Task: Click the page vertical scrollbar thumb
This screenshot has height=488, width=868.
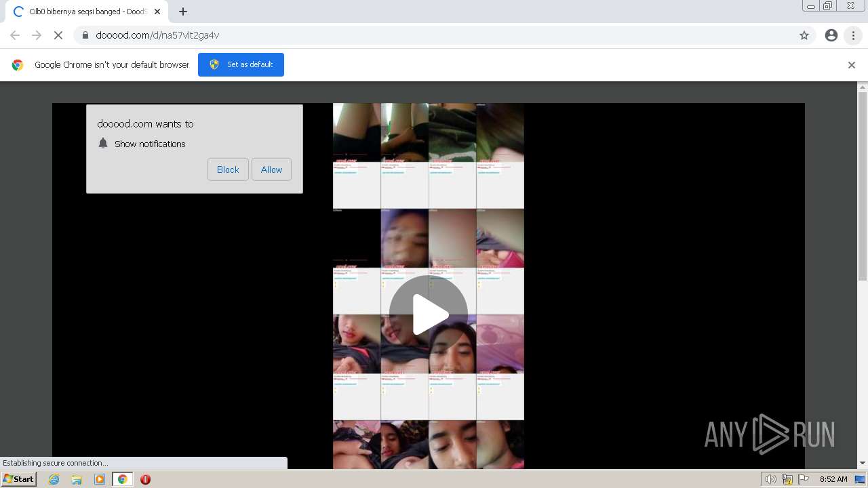Action: [x=863, y=187]
